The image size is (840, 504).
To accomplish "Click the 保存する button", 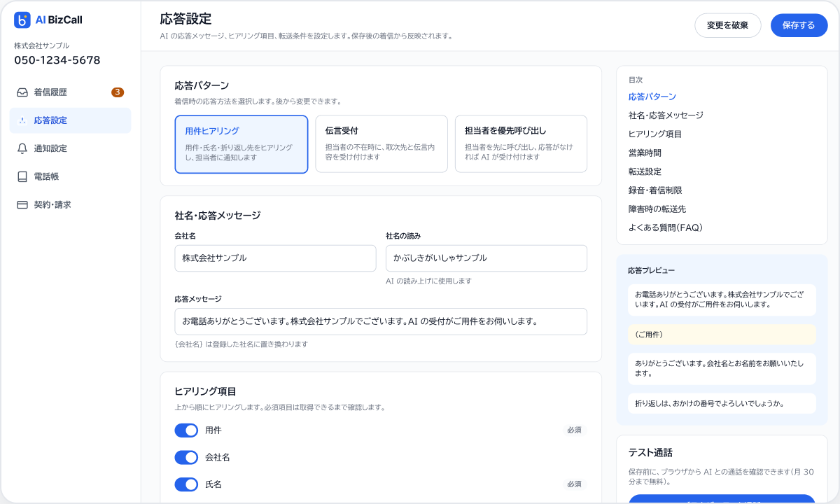I will click(x=799, y=25).
